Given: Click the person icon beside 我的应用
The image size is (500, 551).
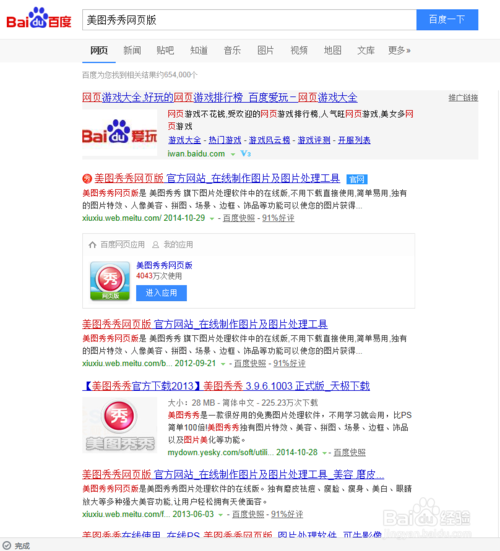Looking at the screenshot, I should 155,245.
